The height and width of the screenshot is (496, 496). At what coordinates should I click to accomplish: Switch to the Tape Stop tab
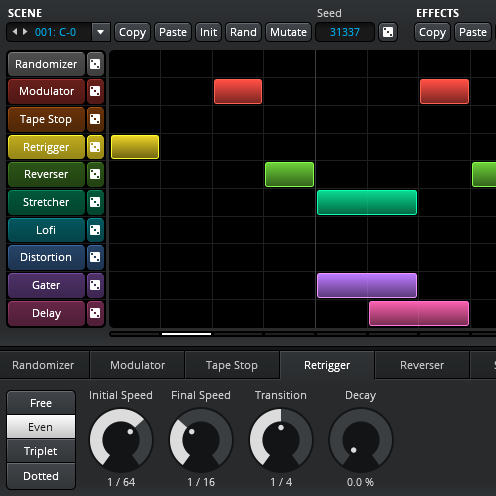tap(232, 365)
